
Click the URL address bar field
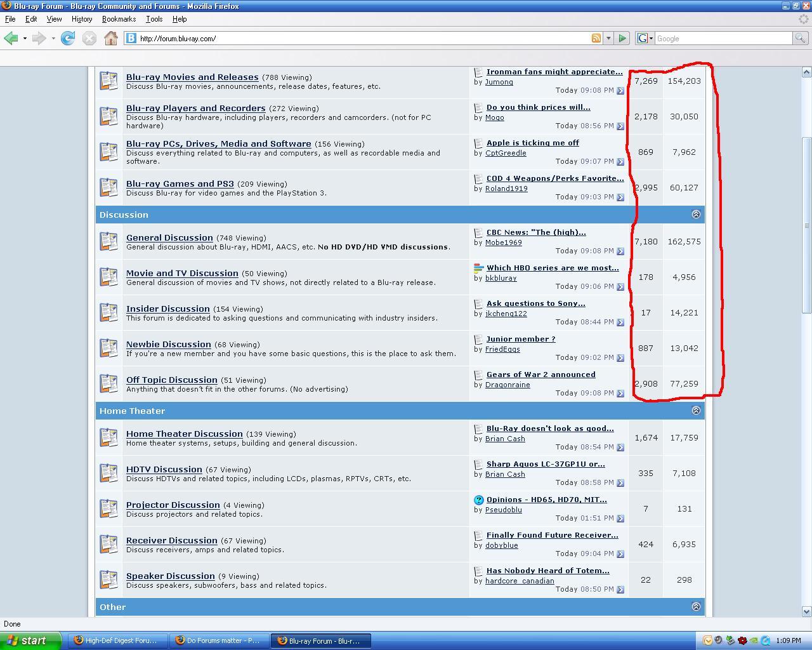tap(364, 38)
